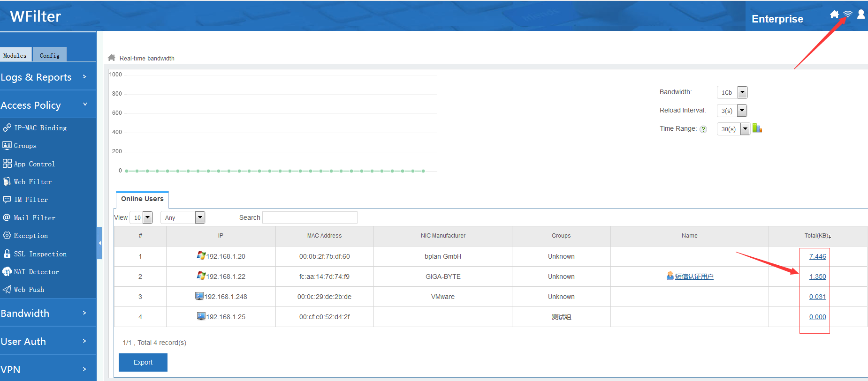Sort by Total(KB) column header
The width and height of the screenshot is (868, 381).
(818, 236)
